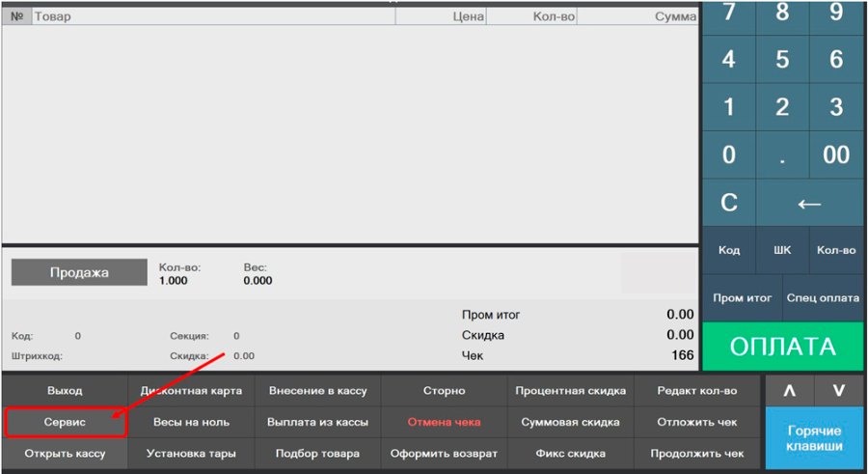Viewport: 868px width, 474px height.
Task: Tap keypad digit 4
Action: coord(728,59)
